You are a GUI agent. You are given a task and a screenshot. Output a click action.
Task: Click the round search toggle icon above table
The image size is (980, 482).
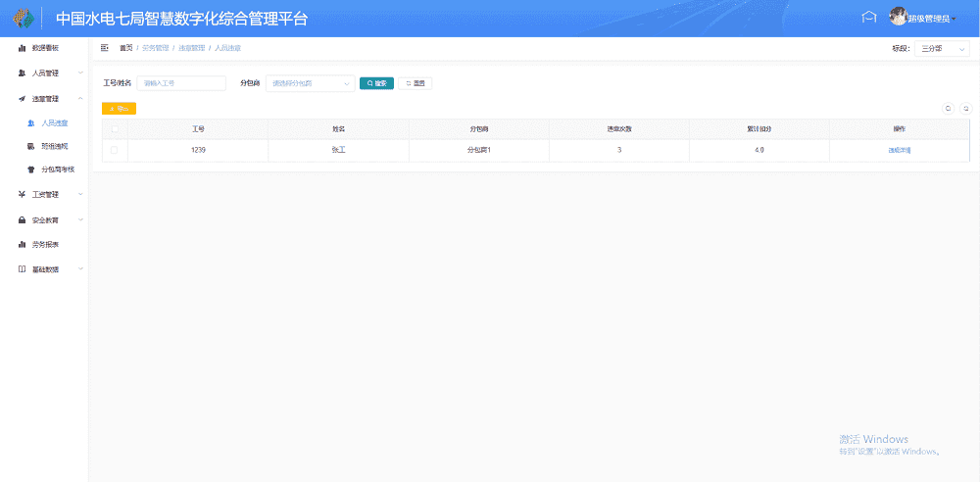948,109
